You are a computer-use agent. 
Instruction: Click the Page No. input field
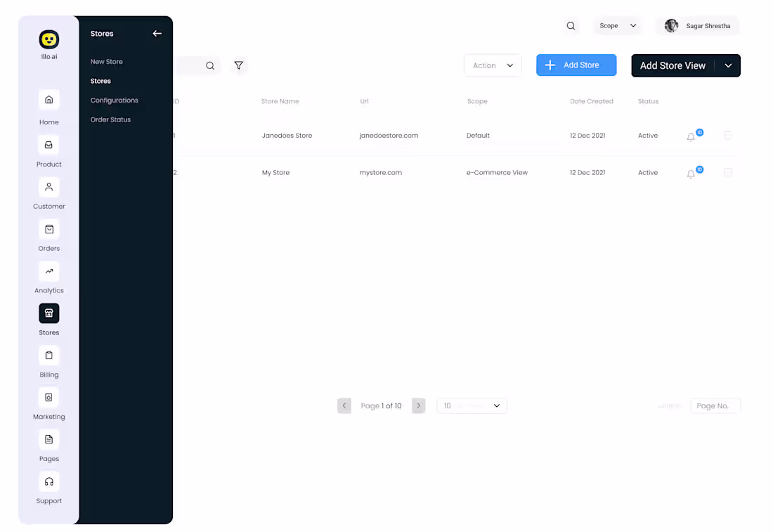715,406
